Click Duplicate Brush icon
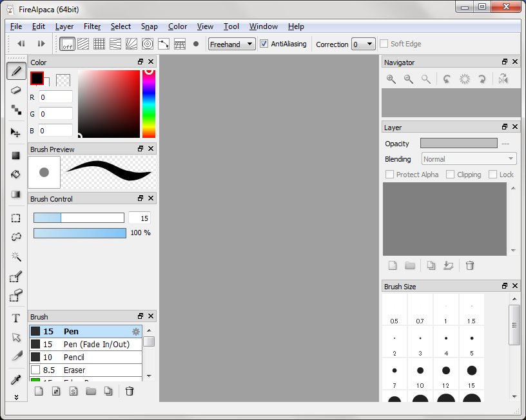The image size is (526, 420). pyautogui.click(x=108, y=391)
